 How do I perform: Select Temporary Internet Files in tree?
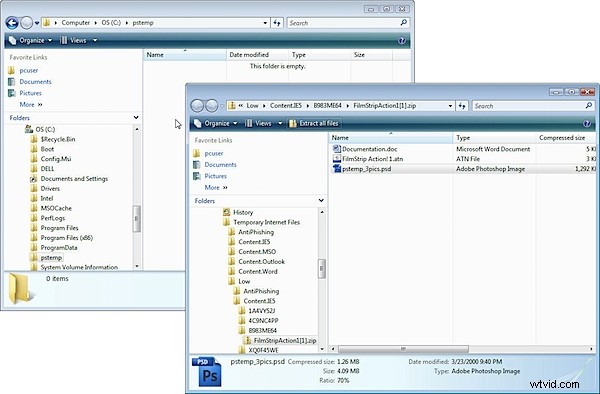(x=267, y=222)
